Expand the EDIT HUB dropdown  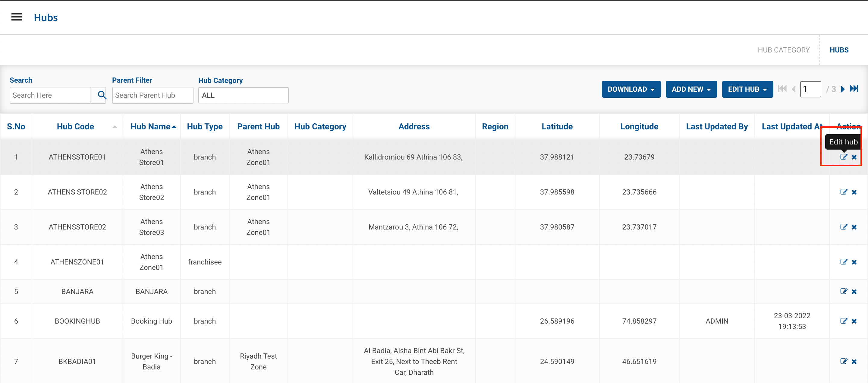point(747,89)
